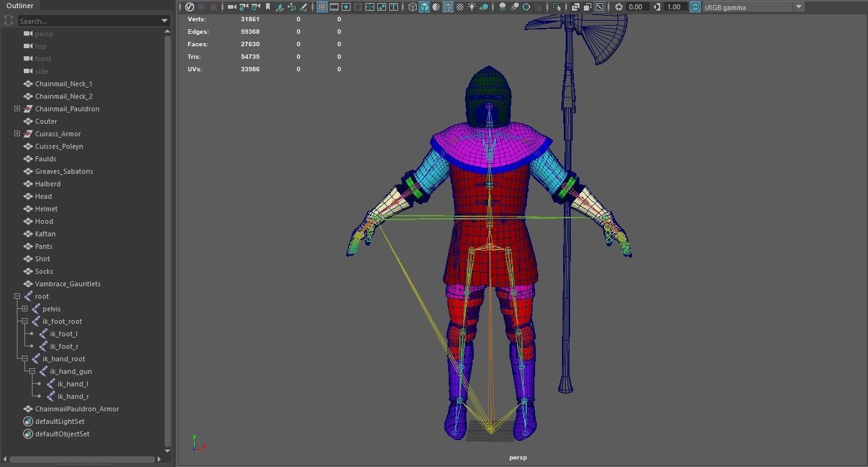Click the Outliner filter icon beside search
The height and width of the screenshot is (467, 868).
(9, 21)
